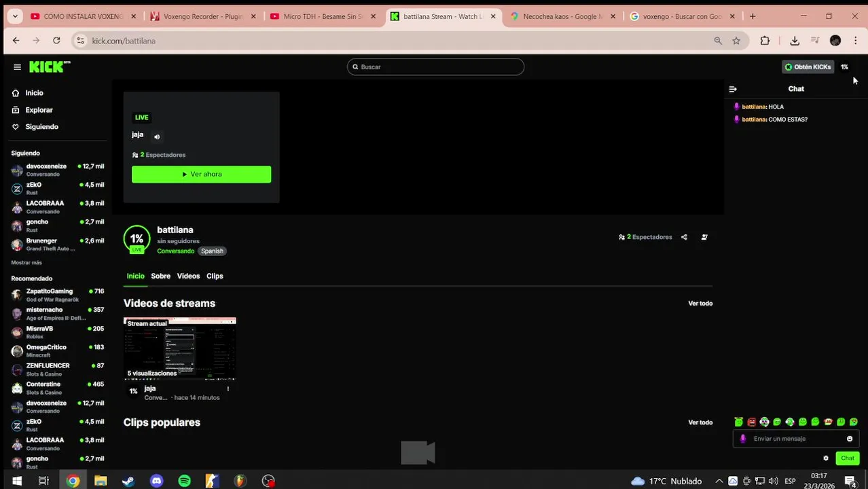This screenshot has width=868, height=489.
Task: Go to Inicio in the sidebar
Action: click(34, 93)
